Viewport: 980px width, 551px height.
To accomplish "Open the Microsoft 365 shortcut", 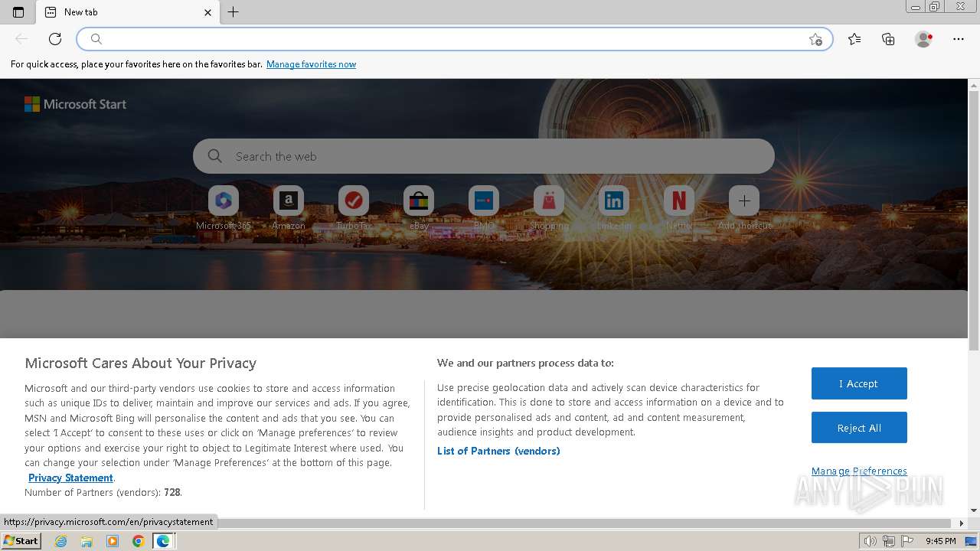I will tap(224, 208).
